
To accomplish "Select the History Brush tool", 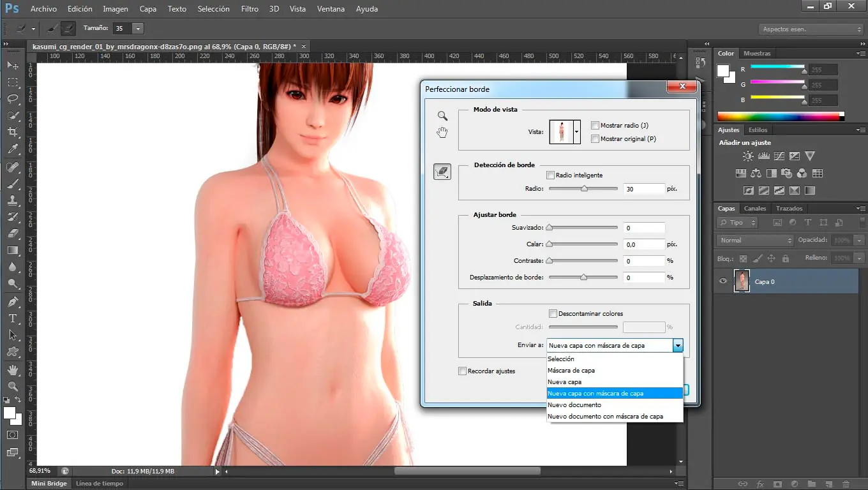I will point(13,217).
